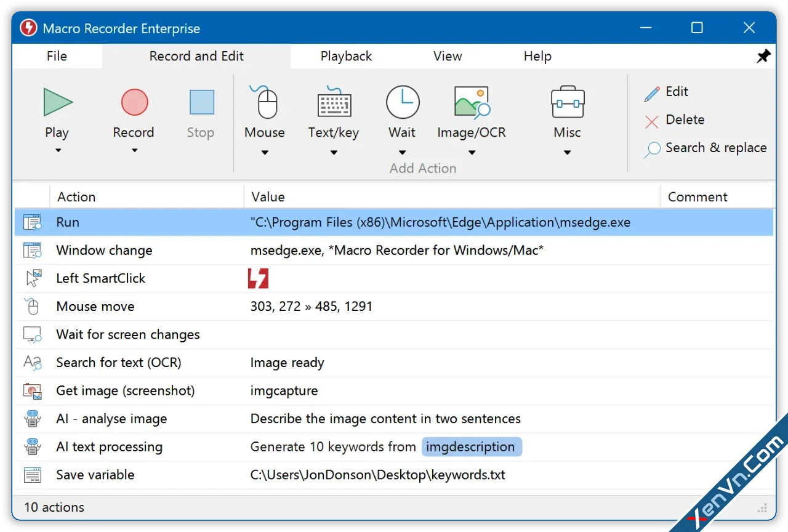This screenshot has height=532, width=788.
Task: Click the AI - analyse image robot icon
Action: (32, 419)
